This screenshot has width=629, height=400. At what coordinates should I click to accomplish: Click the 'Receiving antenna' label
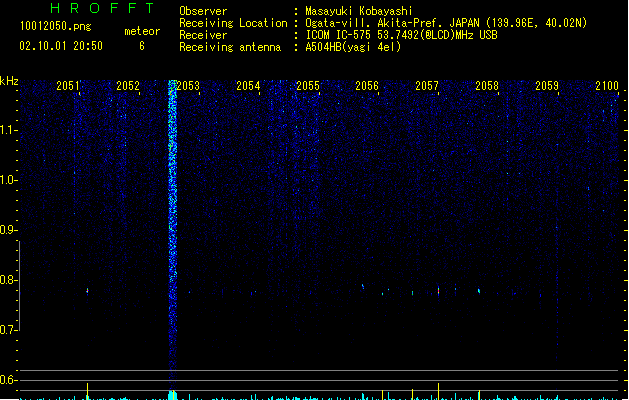230,47
